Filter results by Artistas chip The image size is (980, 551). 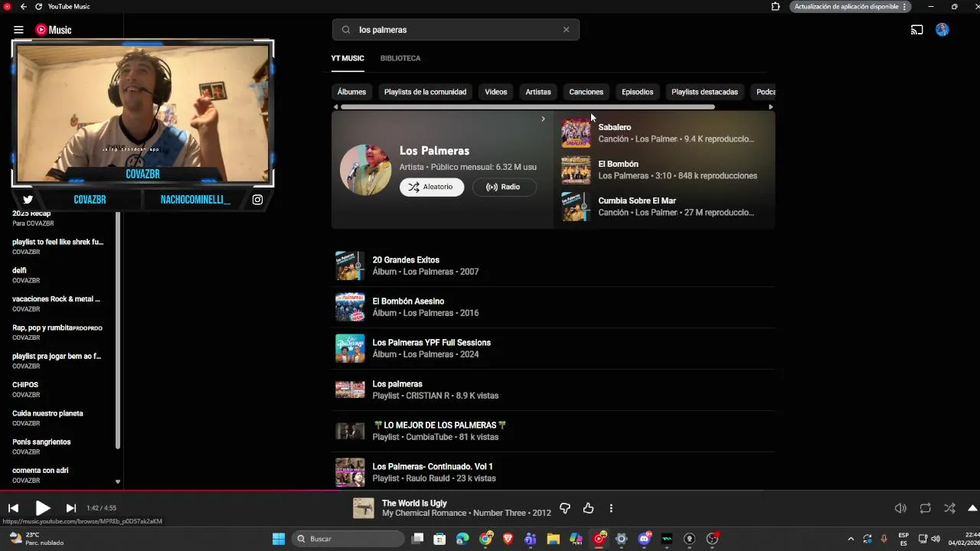coord(538,92)
